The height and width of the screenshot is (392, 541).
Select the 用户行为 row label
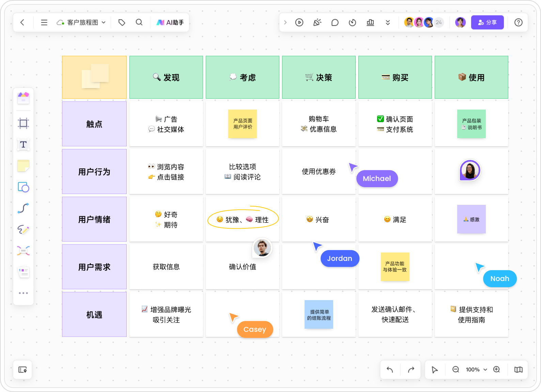pyautogui.click(x=94, y=171)
